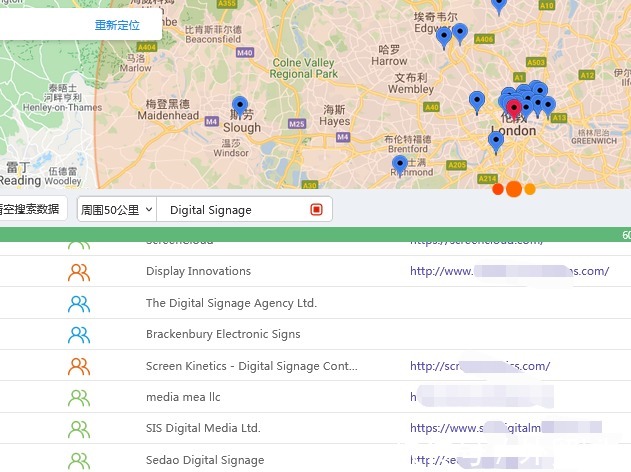
Task: Open the media mea llc website link
Action: click(482, 397)
